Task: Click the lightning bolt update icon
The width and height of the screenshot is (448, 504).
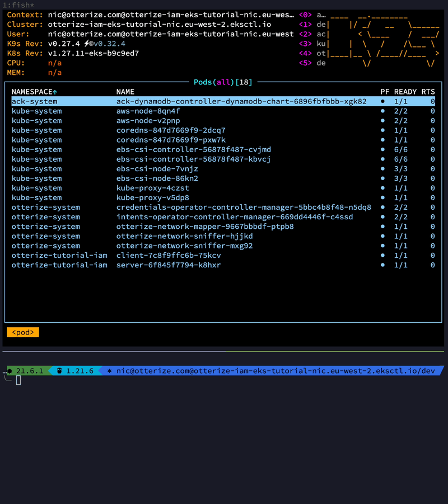Action: click(x=87, y=44)
